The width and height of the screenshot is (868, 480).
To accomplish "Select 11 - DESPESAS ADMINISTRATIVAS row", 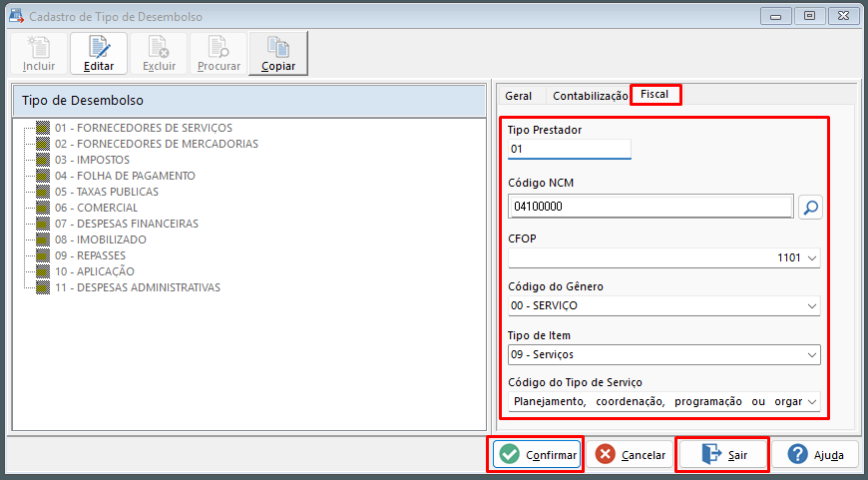I will [x=138, y=287].
